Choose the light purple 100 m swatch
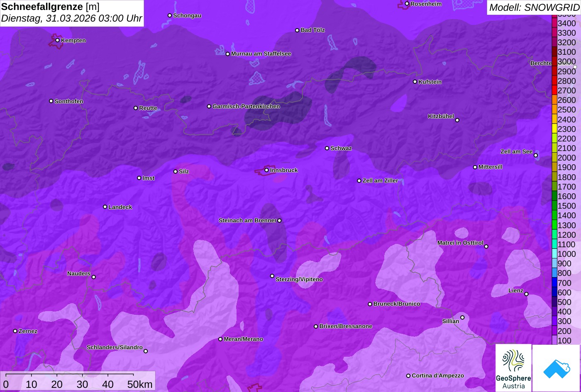 554,341
